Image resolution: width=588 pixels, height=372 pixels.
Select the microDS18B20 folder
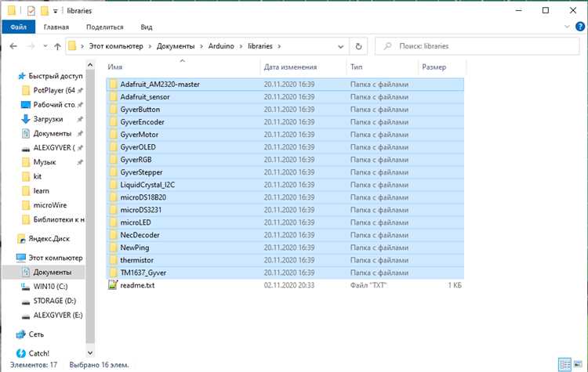[x=285, y=197]
